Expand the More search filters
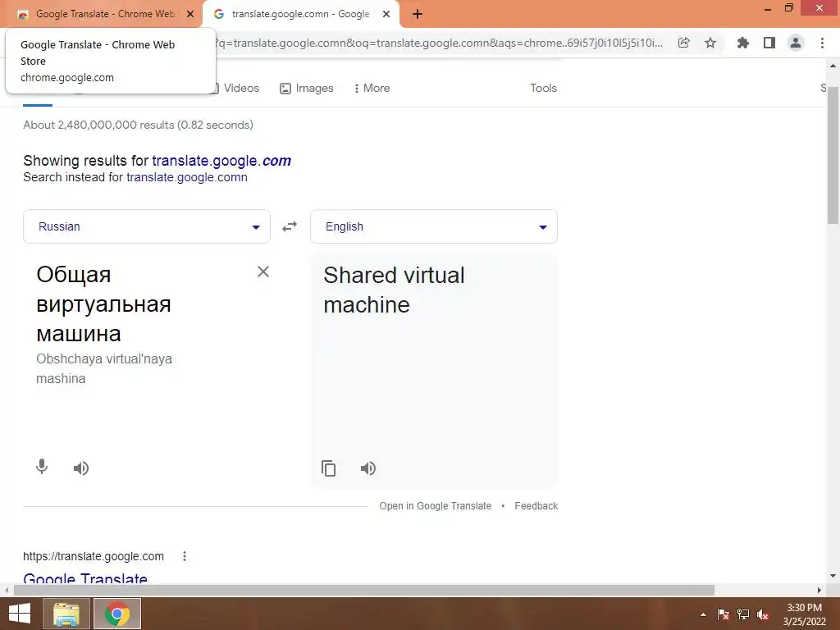The height and width of the screenshot is (630, 840). coord(372,88)
